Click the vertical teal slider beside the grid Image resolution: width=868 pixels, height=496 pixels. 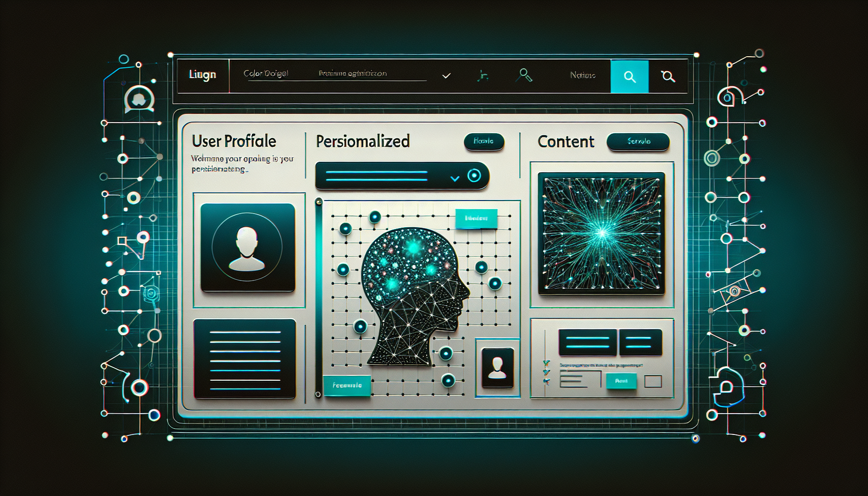coord(318,298)
